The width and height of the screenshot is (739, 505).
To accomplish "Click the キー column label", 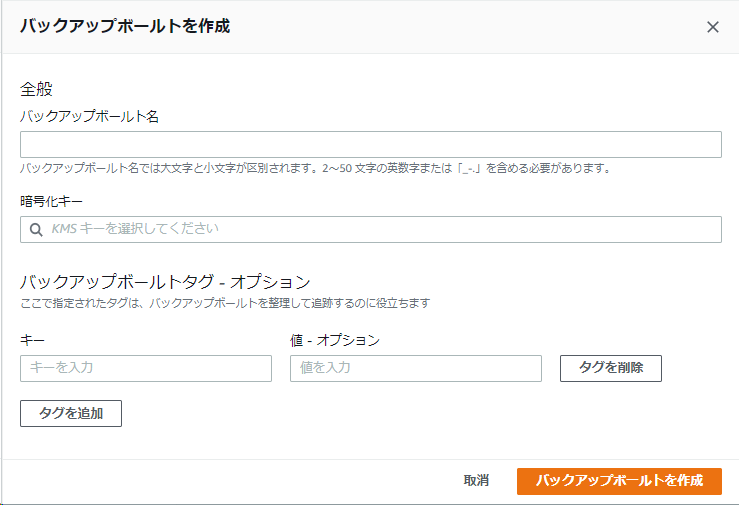I will click(x=32, y=340).
